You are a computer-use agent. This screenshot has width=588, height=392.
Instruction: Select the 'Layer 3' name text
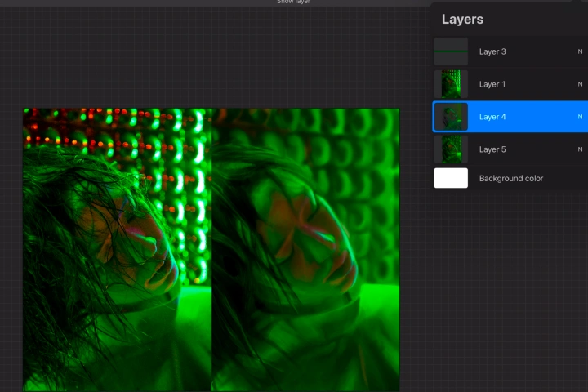tap(492, 51)
